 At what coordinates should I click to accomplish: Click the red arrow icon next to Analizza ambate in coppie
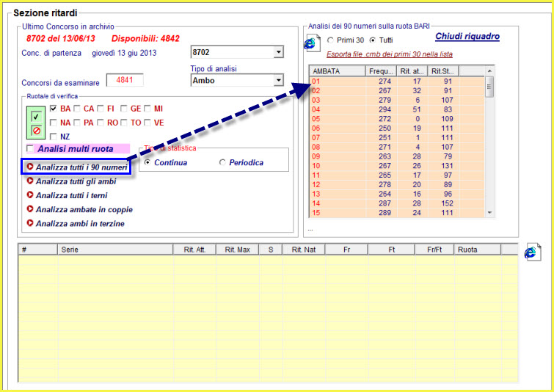tap(30, 209)
